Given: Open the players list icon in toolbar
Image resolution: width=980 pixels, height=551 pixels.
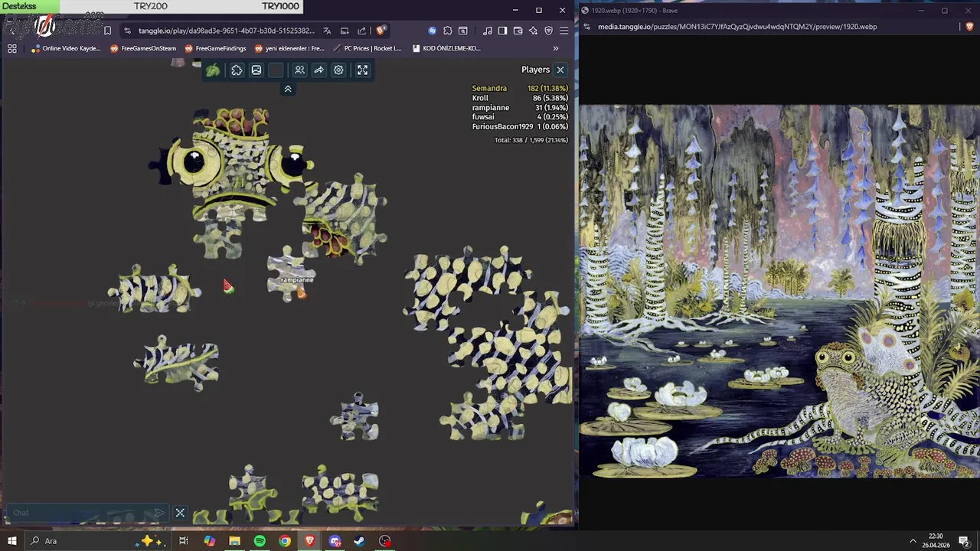Looking at the screenshot, I should click(299, 70).
